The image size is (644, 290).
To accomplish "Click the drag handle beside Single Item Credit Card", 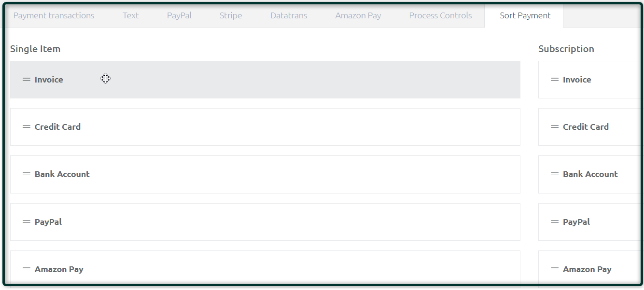I will point(27,127).
